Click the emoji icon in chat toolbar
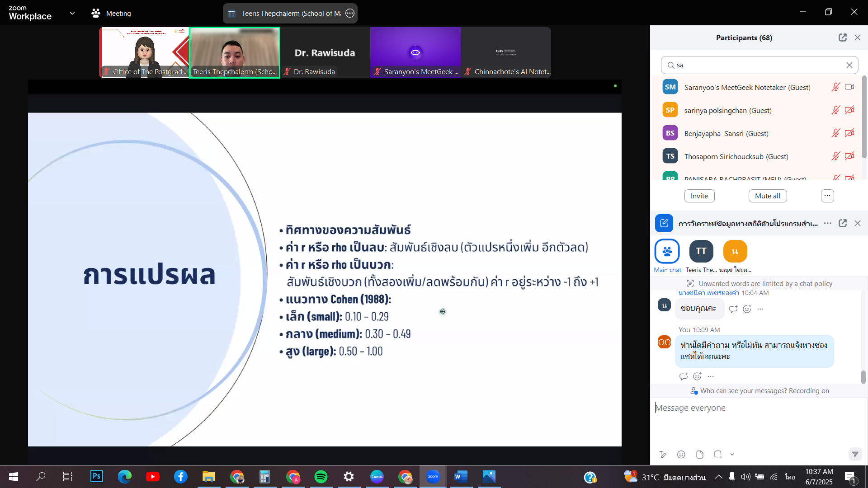The image size is (868, 488). (681, 455)
